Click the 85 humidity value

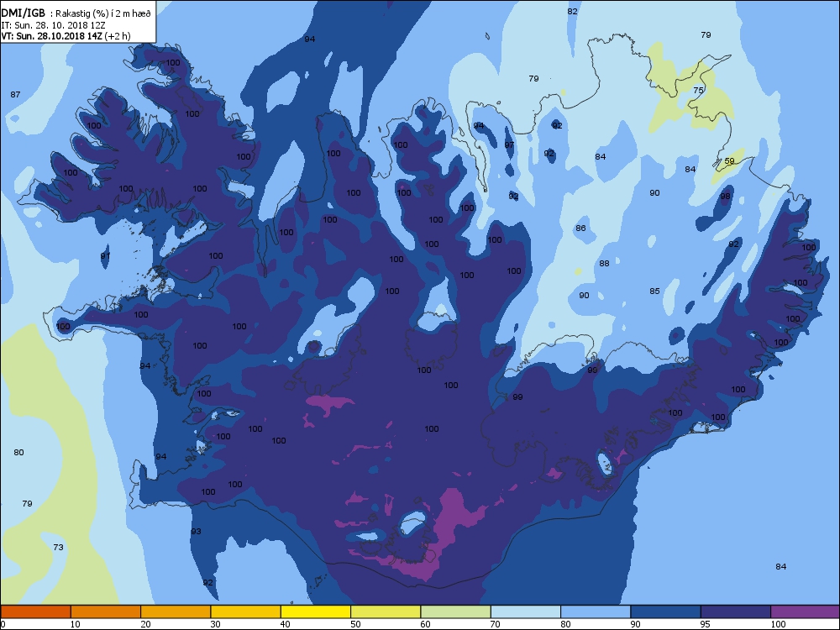[x=654, y=291]
